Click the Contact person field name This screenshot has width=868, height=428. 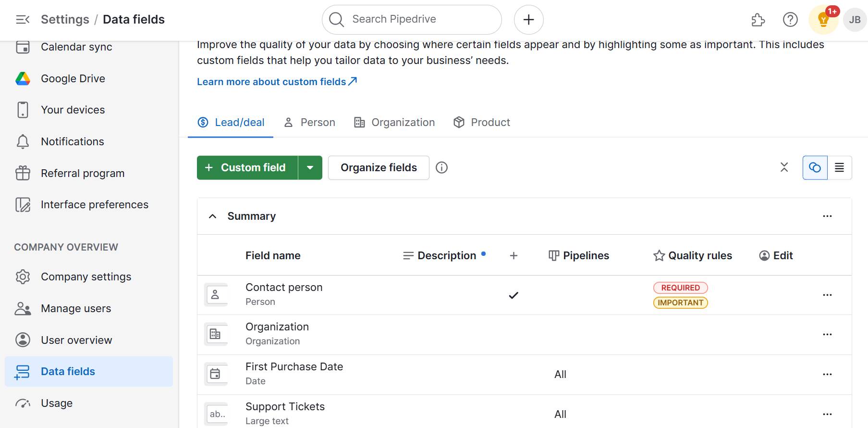[284, 287]
